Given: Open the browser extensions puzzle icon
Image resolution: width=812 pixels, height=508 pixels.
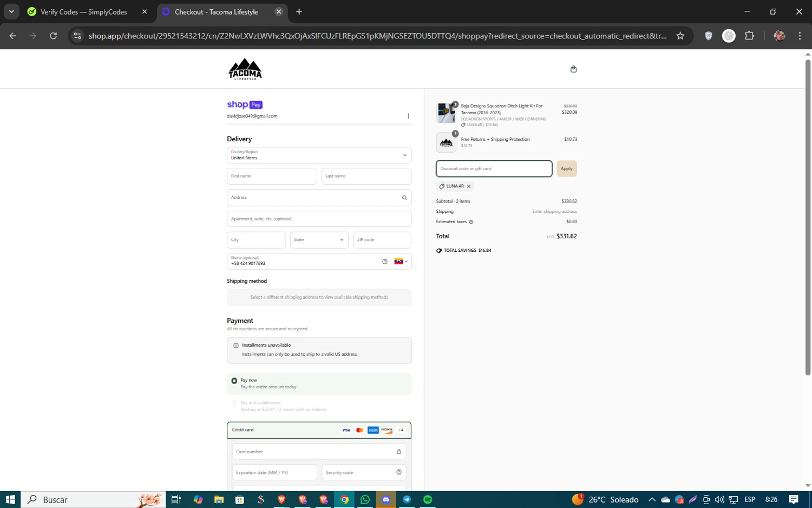Looking at the screenshot, I should tap(749, 36).
